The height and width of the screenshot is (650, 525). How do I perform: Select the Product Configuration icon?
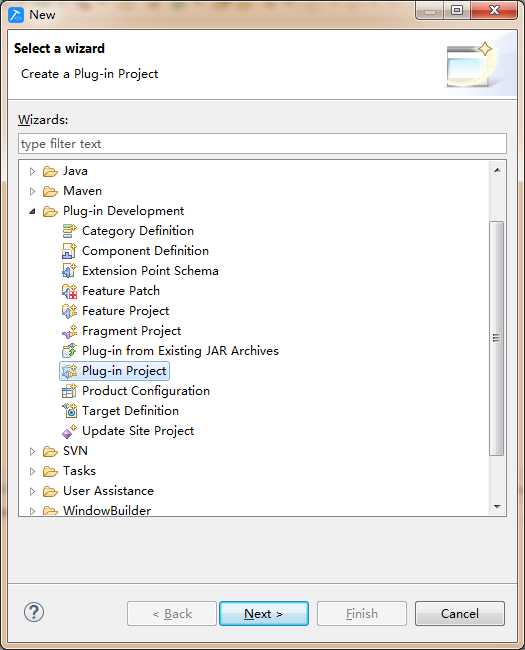pos(69,391)
